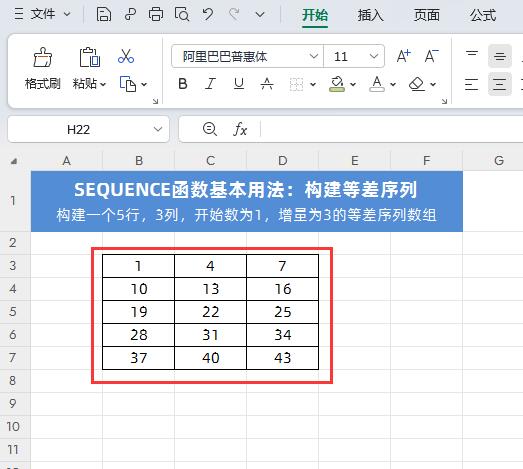
Task: Expand the Name Box dropdown arrow
Action: click(158, 129)
